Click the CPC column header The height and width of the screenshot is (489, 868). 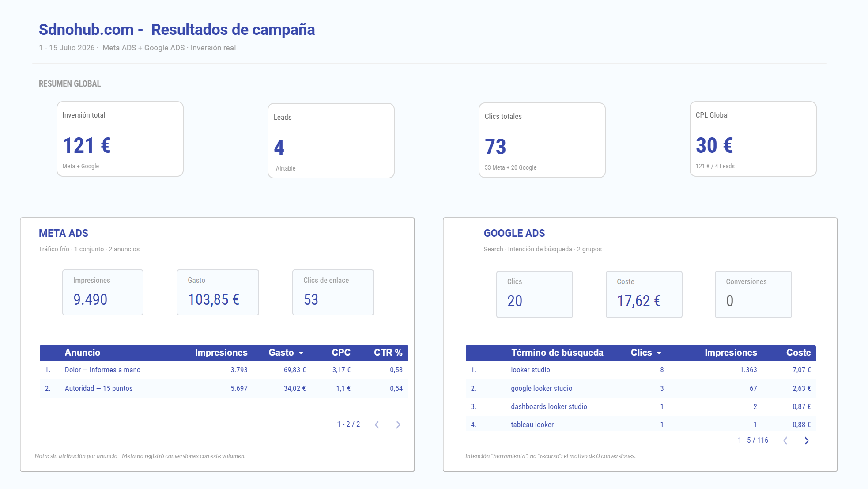[x=341, y=353]
